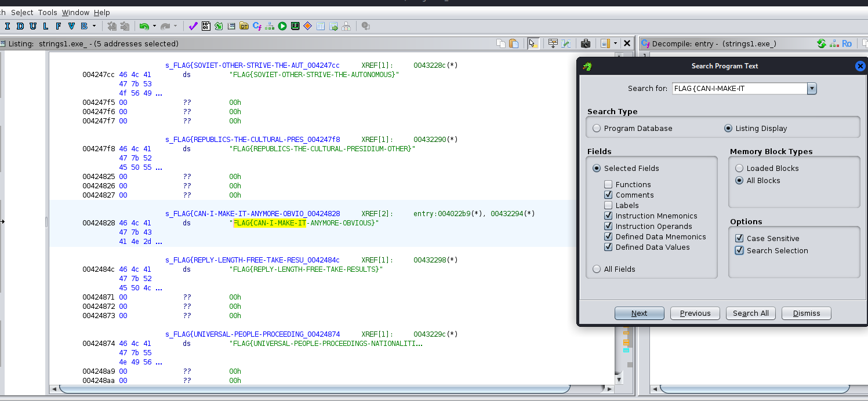868x401 pixels.
Task: Toggle the Defined Data Values checkbox
Action: coord(608,247)
